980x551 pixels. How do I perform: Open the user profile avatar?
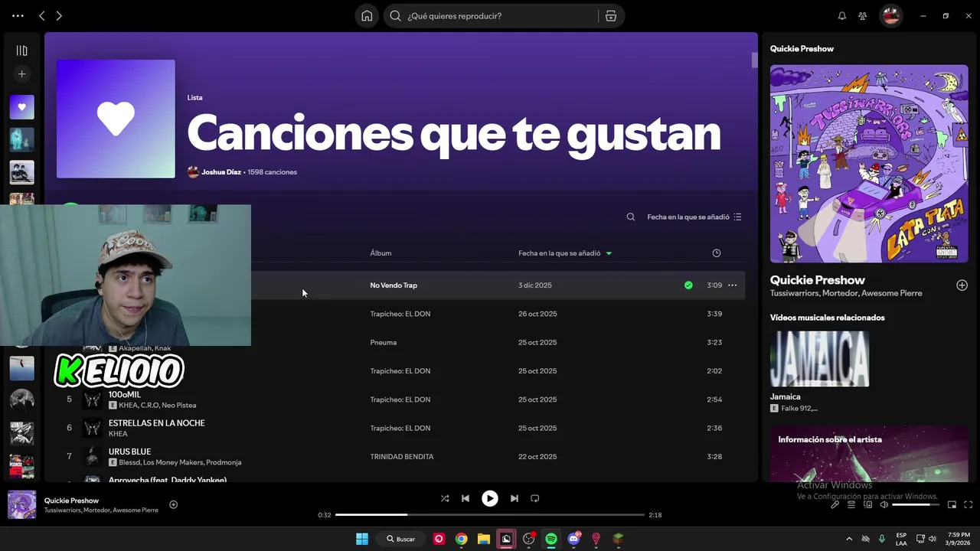pos(890,15)
